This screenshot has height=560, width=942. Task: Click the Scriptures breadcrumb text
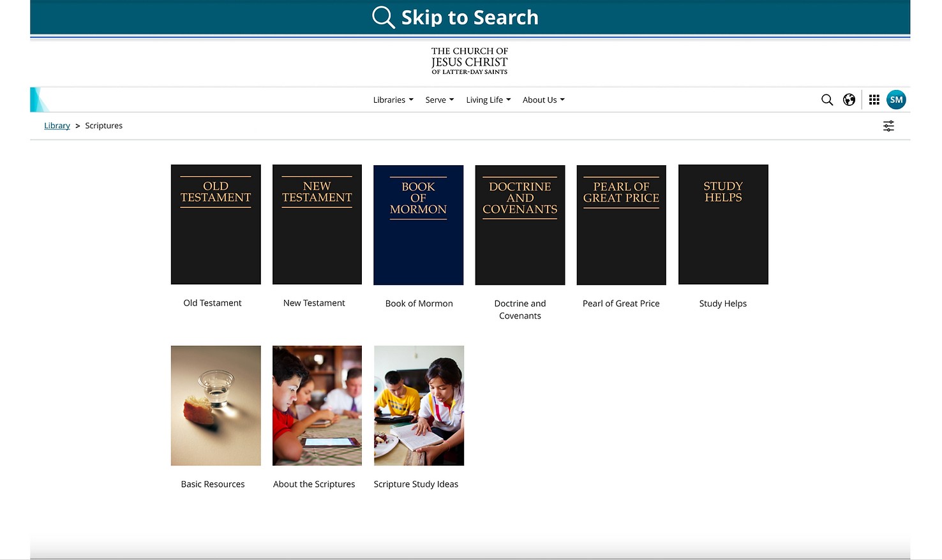pos(103,126)
